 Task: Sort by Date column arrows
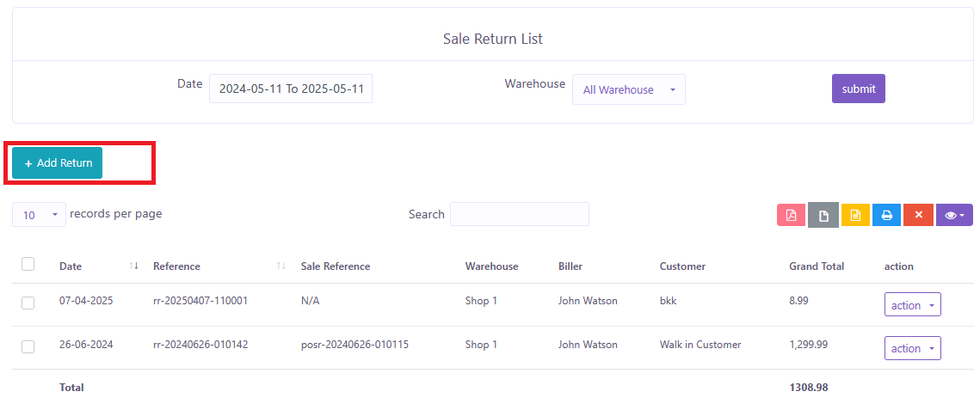133,266
